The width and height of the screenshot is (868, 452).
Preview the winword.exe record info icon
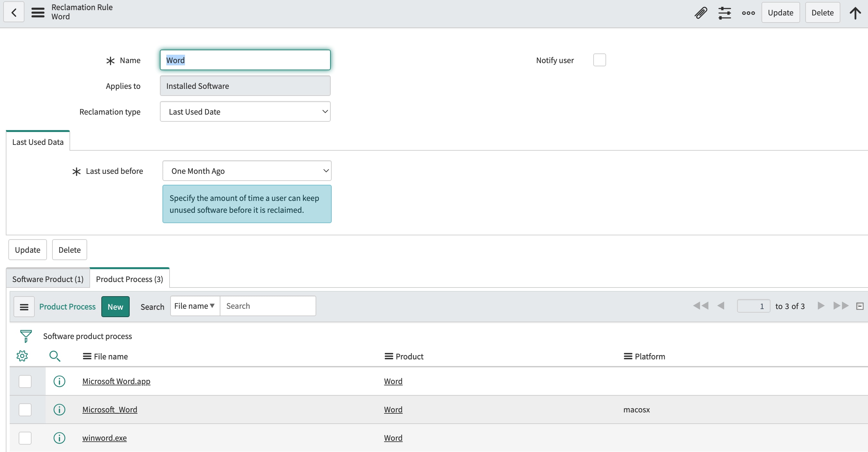tap(59, 438)
